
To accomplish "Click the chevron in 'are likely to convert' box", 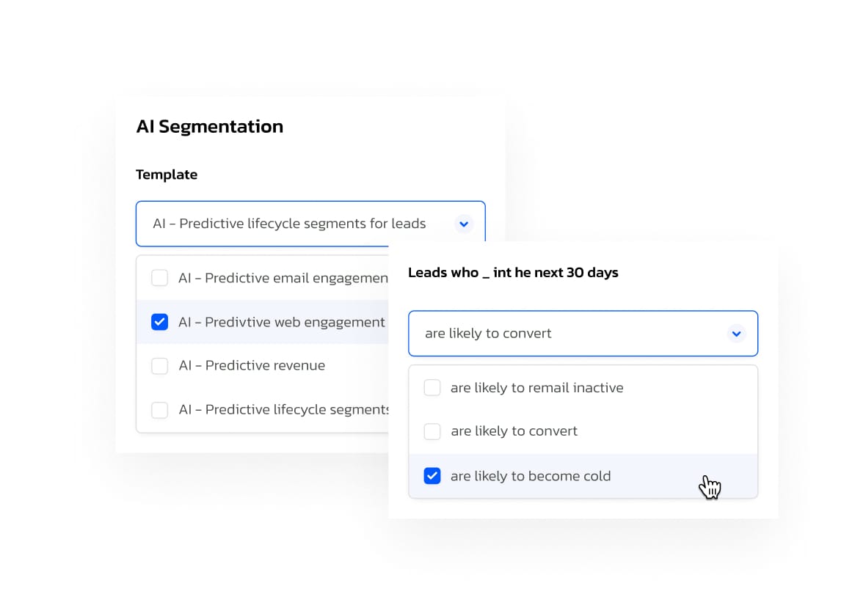I will tap(736, 334).
